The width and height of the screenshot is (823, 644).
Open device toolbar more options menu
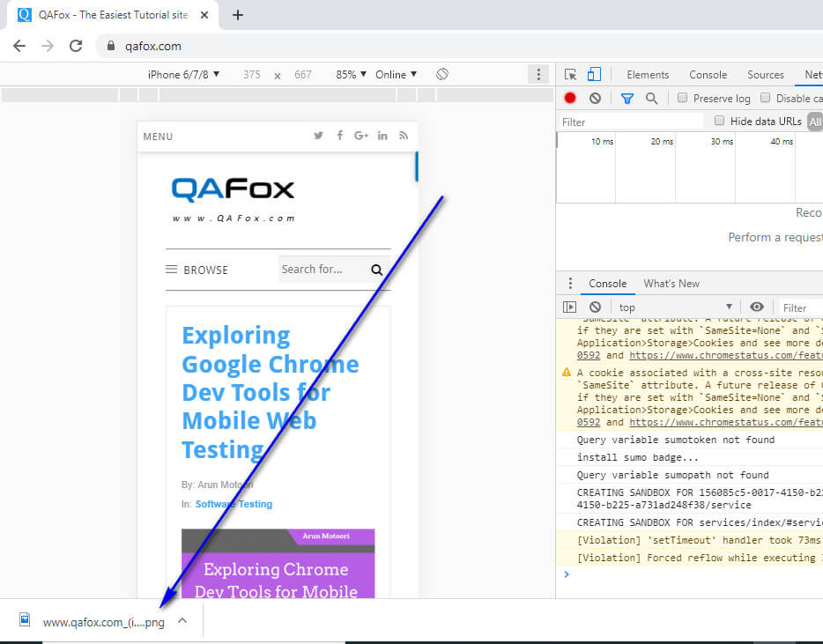pos(538,75)
